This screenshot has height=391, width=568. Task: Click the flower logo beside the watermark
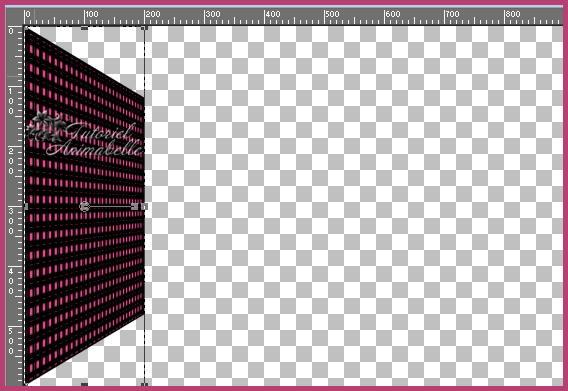click(45, 126)
